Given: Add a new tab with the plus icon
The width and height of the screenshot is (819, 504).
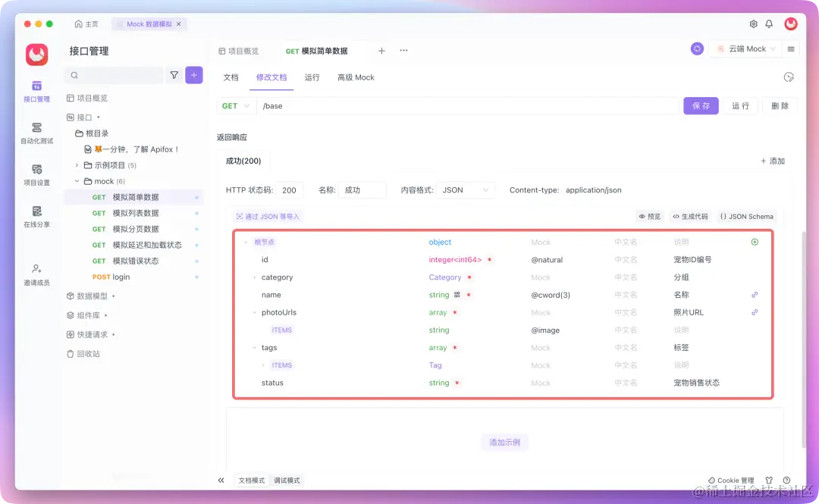Looking at the screenshot, I should [x=381, y=51].
